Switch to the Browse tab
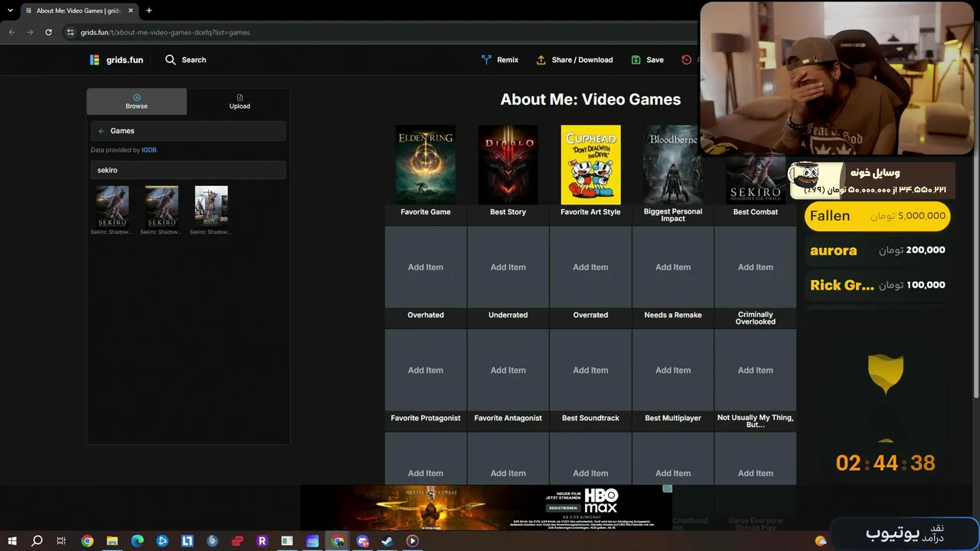This screenshot has height=551, width=980. pos(136,102)
